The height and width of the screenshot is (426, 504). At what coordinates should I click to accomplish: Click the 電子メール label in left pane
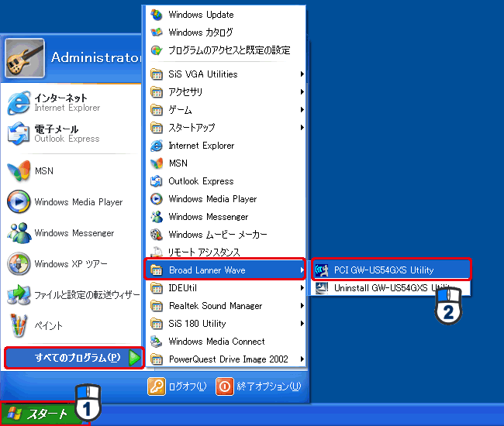pyautogui.click(x=57, y=129)
